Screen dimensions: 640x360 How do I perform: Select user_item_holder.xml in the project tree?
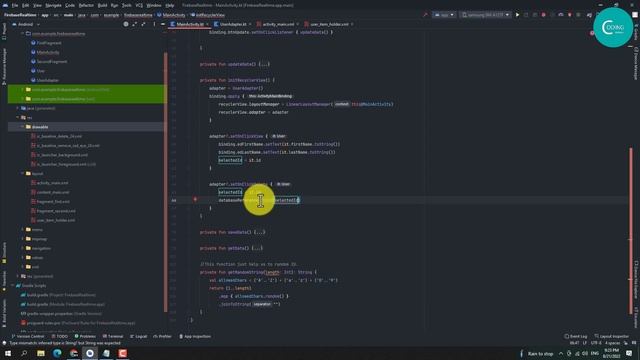click(56, 220)
